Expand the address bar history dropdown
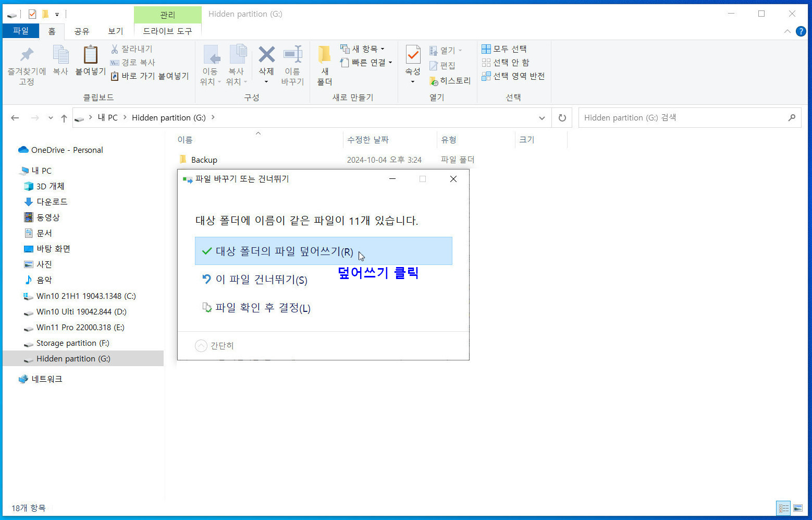This screenshot has width=812, height=520. (x=542, y=118)
